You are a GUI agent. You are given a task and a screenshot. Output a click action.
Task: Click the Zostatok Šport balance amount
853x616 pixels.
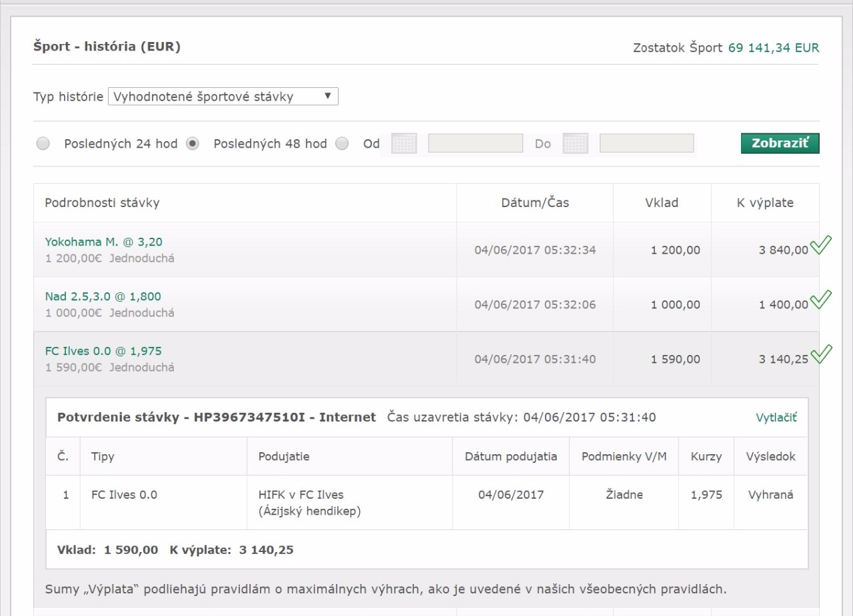pyautogui.click(x=773, y=48)
